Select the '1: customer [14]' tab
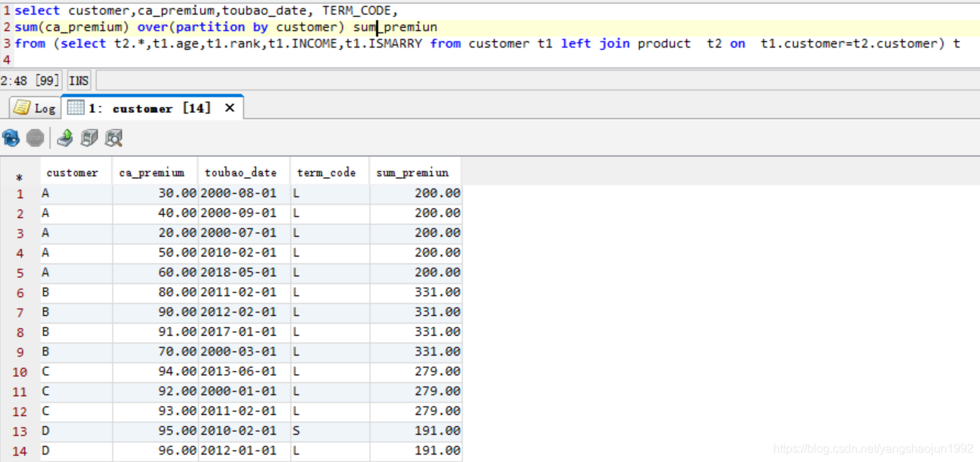Viewport: 980px width, 462px height. click(x=152, y=108)
